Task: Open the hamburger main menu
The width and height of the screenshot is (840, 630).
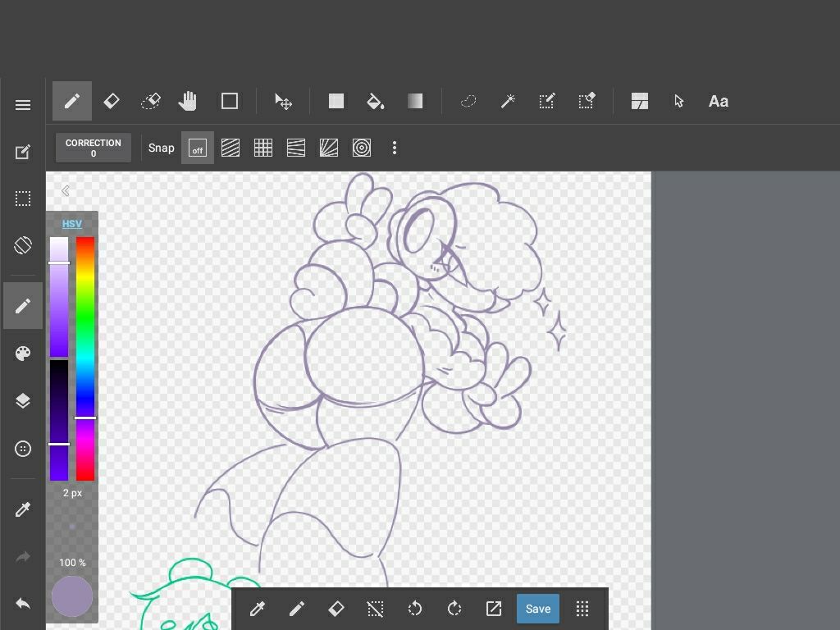Action: [22, 105]
